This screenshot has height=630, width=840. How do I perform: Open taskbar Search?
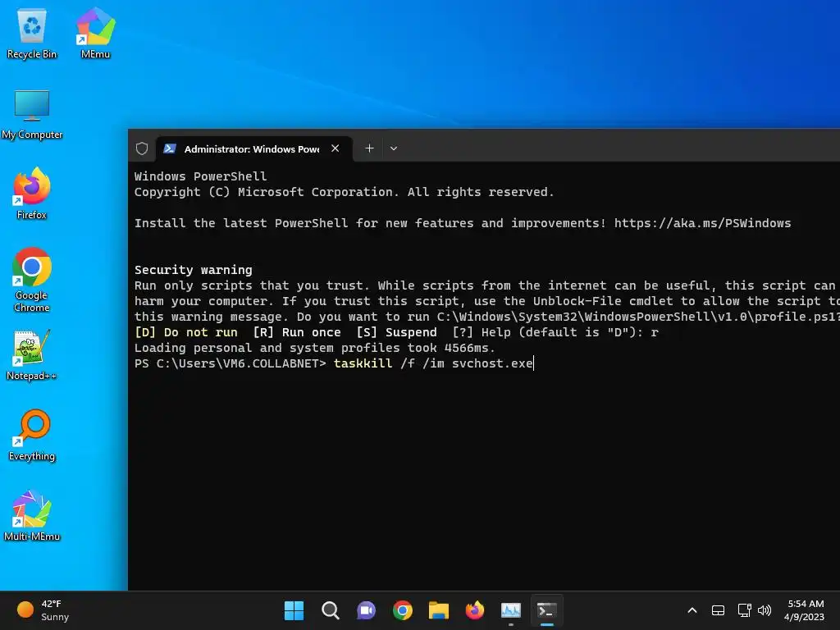[330, 610]
